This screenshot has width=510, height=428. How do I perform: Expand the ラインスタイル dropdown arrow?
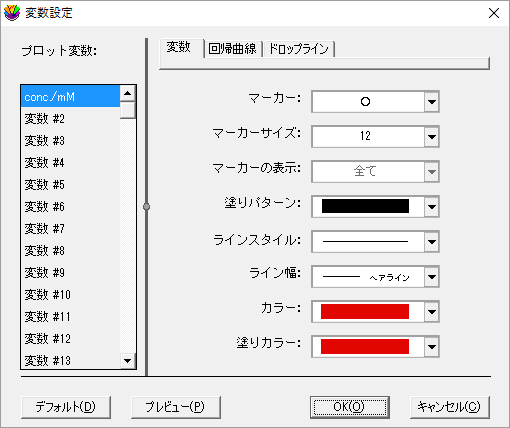point(432,242)
